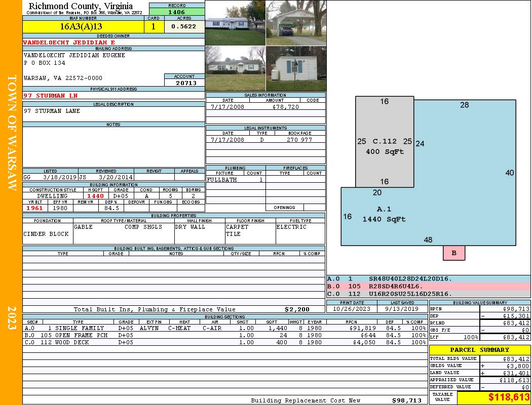Click the pink B porch box in sketch
The width and height of the screenshot is (532, 405).
[x=454, y=253]
